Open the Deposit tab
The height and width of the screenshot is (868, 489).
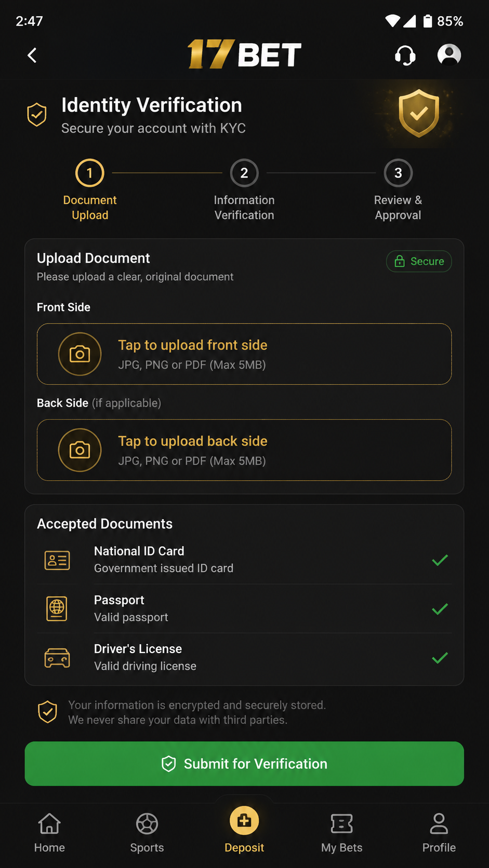click(x=244, y=830)
